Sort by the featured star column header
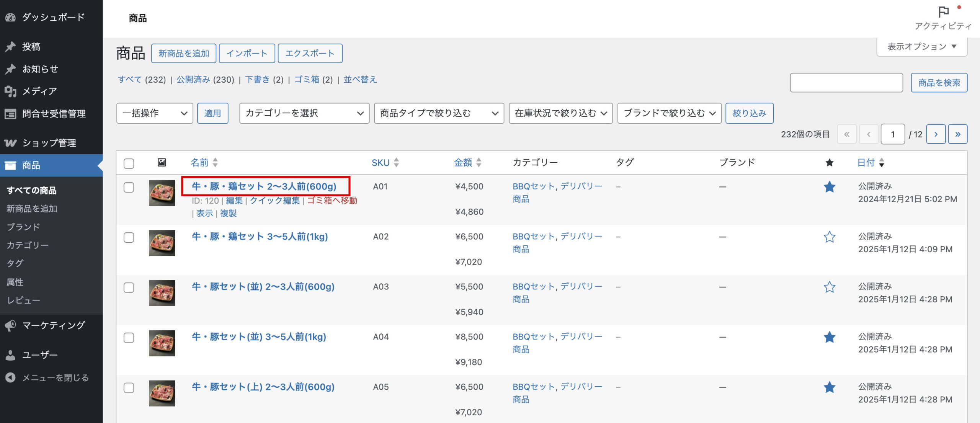Viewport: 980px width, 423px height. [829, 163]
